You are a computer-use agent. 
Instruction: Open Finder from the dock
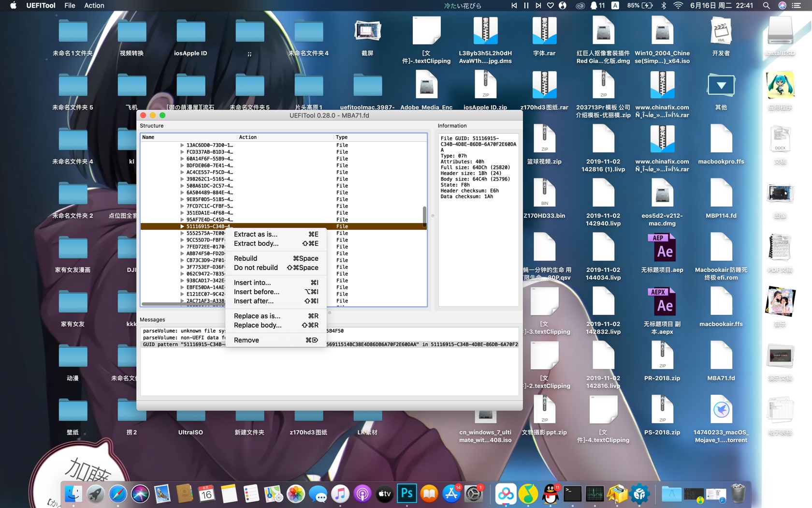coord(73,494)
